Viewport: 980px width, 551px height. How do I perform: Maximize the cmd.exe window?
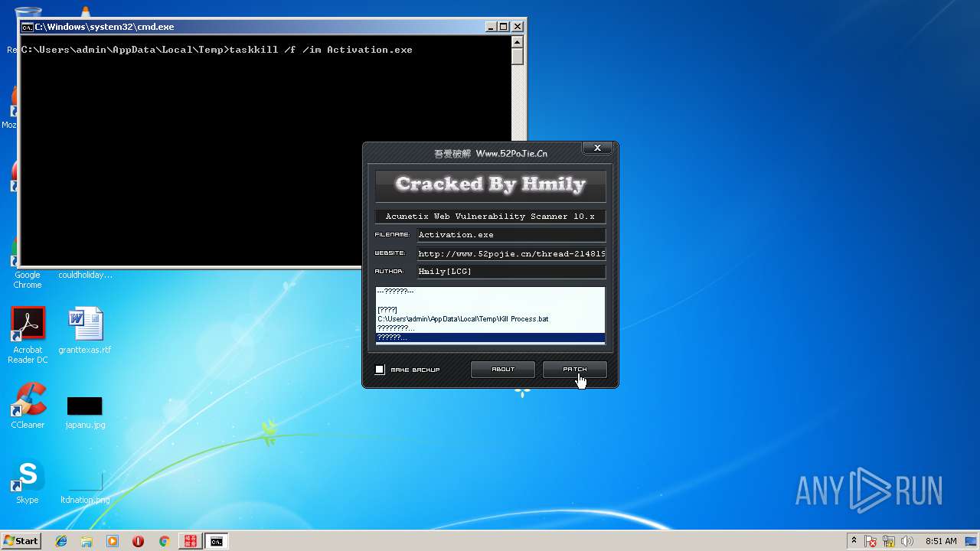click(504, 27)
